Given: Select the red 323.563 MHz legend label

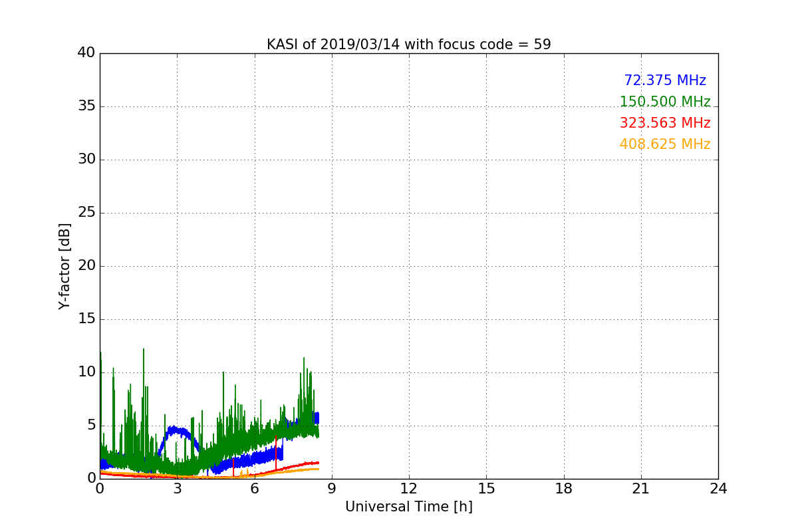Looking at the screenshot, I should 665,123.
